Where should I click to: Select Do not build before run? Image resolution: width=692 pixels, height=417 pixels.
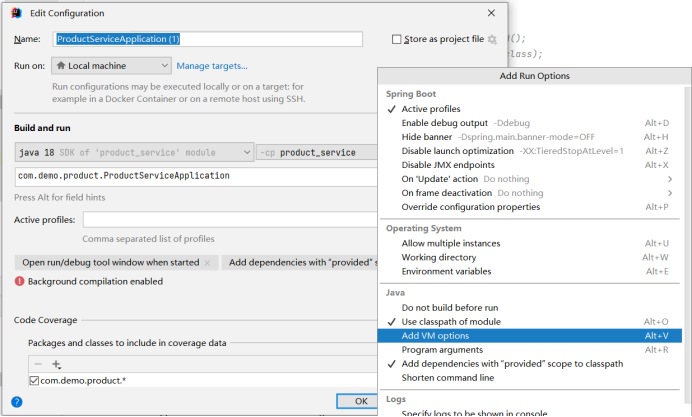coord(530,308)
